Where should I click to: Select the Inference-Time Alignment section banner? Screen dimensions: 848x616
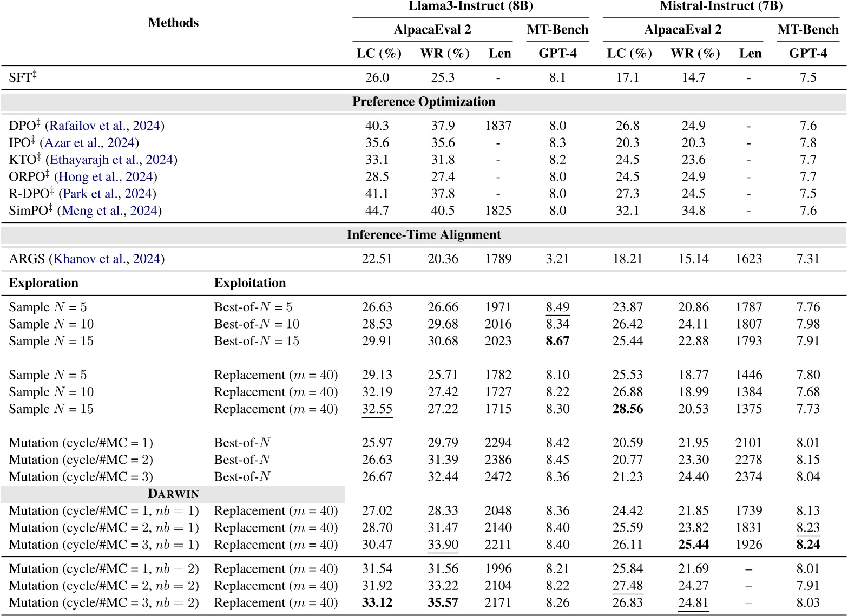click(x=424, y=234)
